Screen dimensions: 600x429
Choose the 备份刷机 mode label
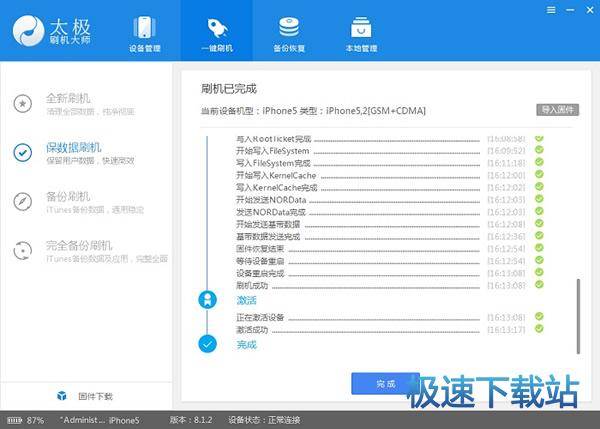[68, 196]
